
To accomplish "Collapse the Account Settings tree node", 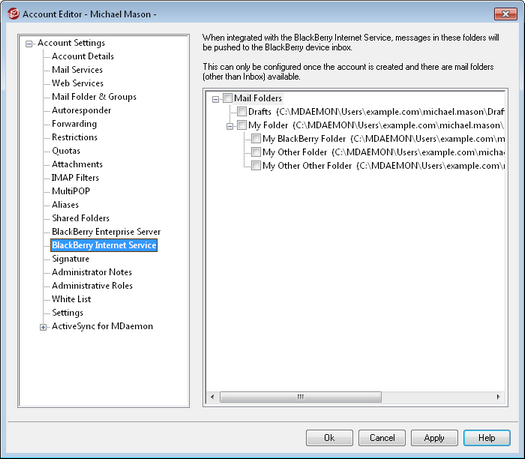I will click(x=29, y=44).
